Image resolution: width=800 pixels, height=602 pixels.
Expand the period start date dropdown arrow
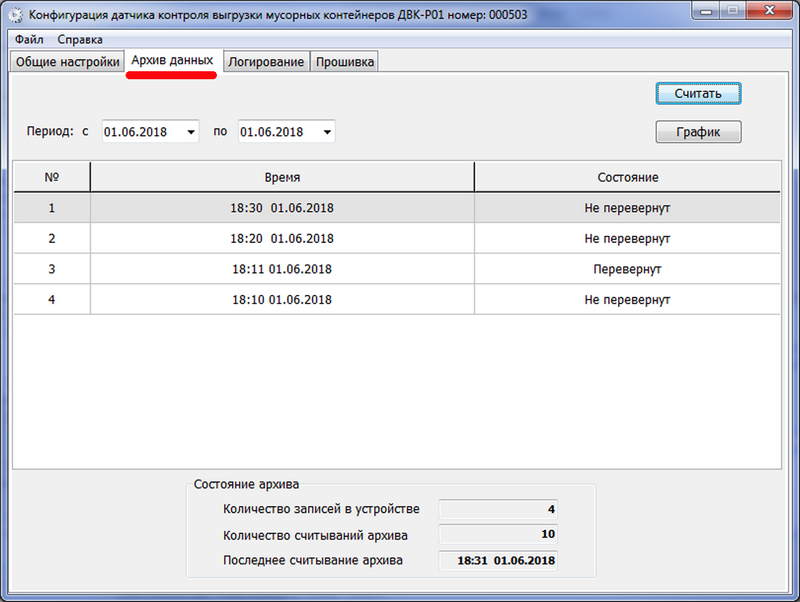click(x=191, y=132)
